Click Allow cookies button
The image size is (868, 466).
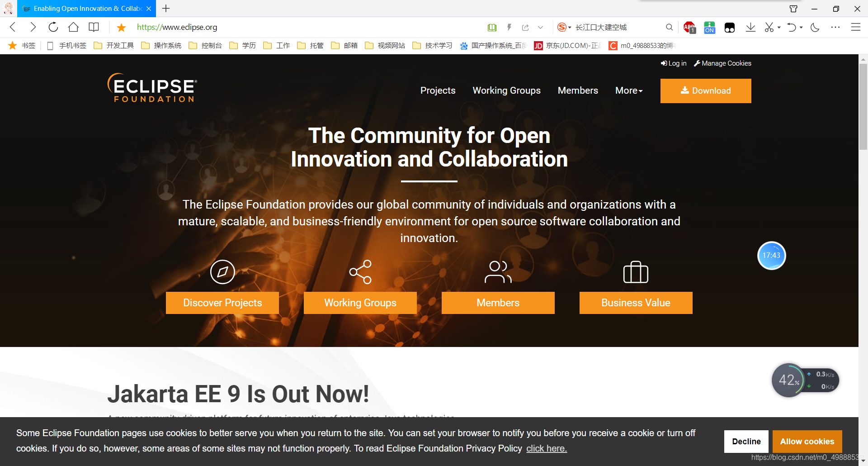pos(807,442)
